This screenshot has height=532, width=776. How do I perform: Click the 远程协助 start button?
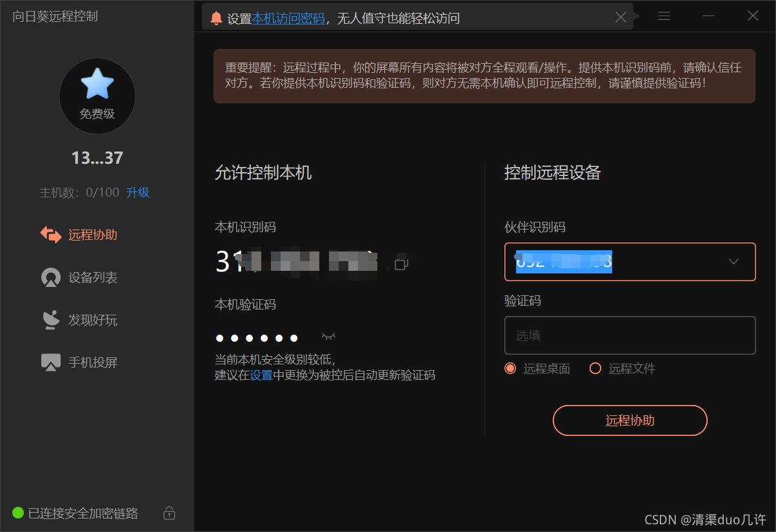click(630, 421)
